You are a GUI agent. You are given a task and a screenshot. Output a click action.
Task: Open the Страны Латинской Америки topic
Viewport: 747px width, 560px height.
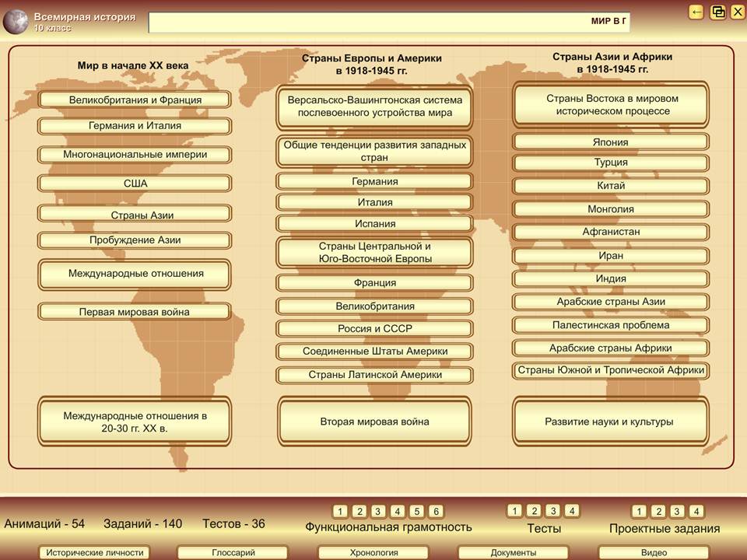point(374,375)
